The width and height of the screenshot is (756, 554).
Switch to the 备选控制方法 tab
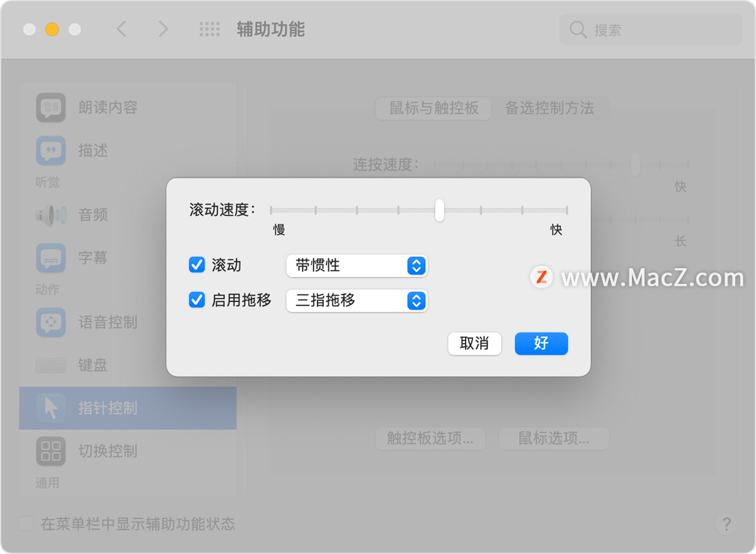pos(549,108)
